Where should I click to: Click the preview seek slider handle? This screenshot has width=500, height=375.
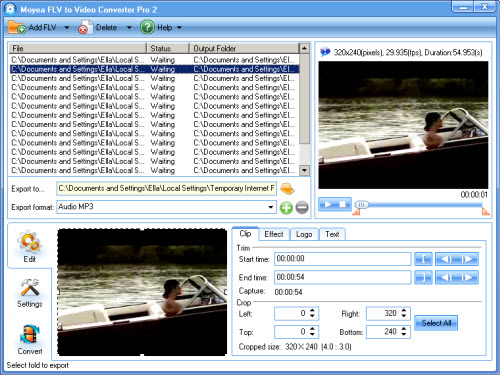(361, 204)
